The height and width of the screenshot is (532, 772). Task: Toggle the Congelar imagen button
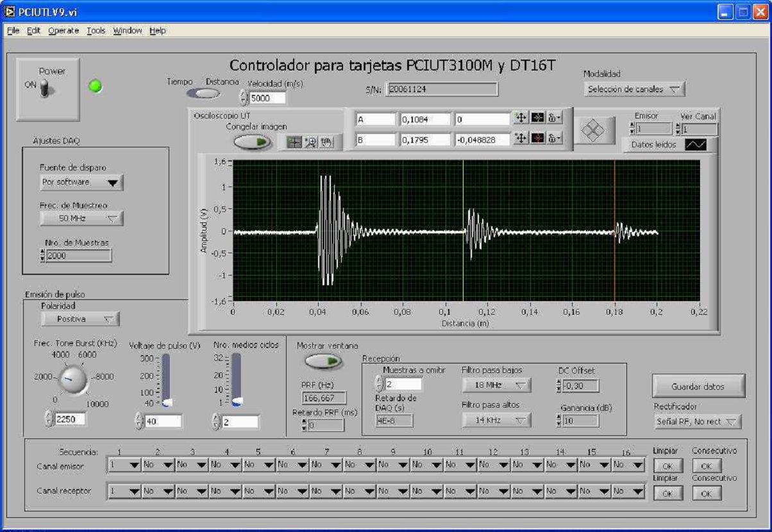click(252, 142)
